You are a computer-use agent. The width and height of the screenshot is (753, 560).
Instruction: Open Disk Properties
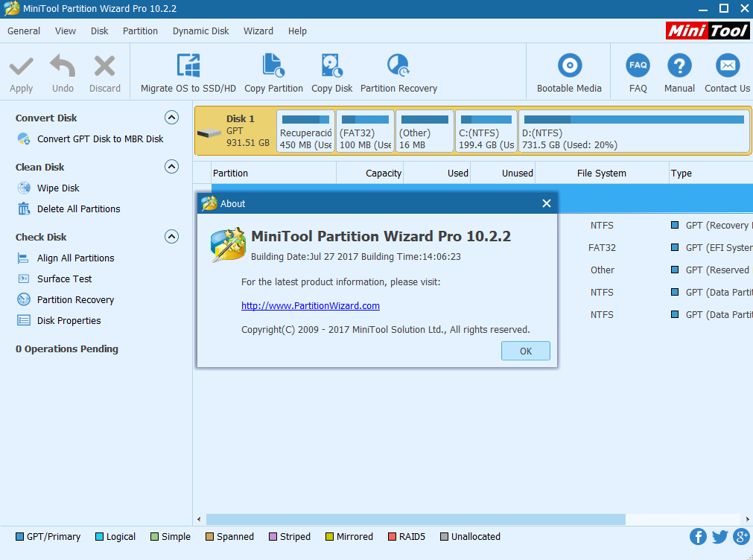point(69,320)
